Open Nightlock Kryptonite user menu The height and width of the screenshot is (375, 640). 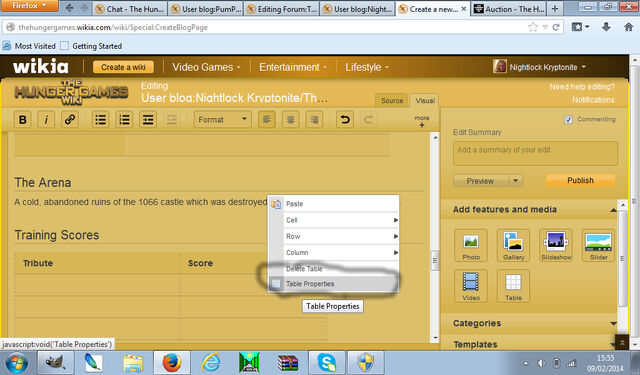click(x=540, y=67)
